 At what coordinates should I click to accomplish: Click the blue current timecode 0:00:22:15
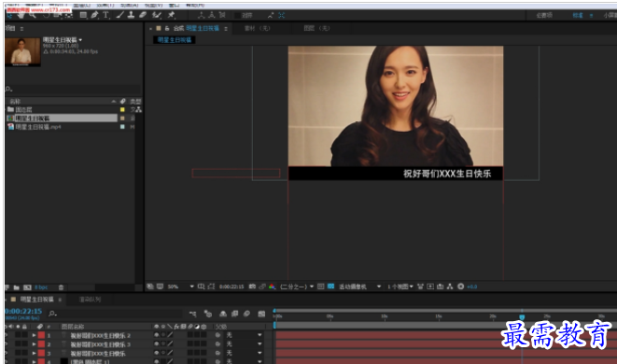[x=23, y=312]
